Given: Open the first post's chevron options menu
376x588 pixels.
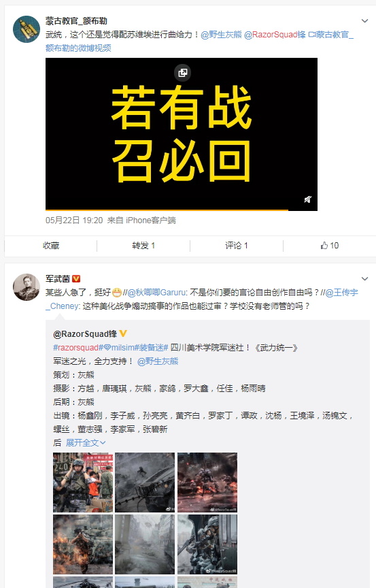Looking at the screenshot, I should click(x=364, y=21).
